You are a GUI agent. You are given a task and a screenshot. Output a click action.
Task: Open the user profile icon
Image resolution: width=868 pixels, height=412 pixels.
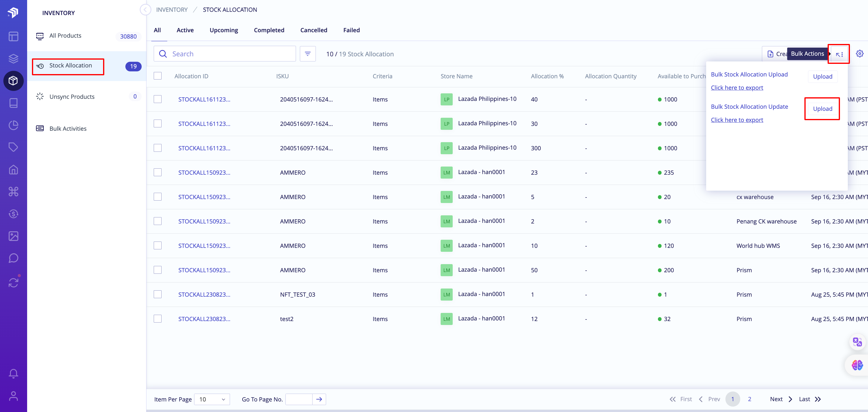pos(13,396)
